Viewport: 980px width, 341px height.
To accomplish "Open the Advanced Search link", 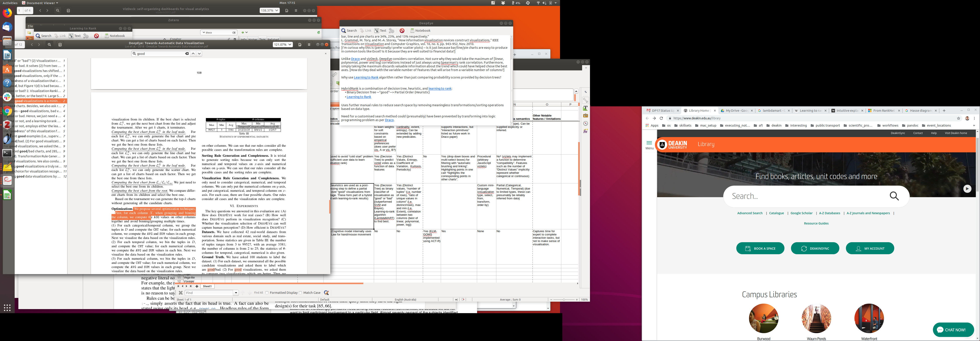I will (749, 213).
